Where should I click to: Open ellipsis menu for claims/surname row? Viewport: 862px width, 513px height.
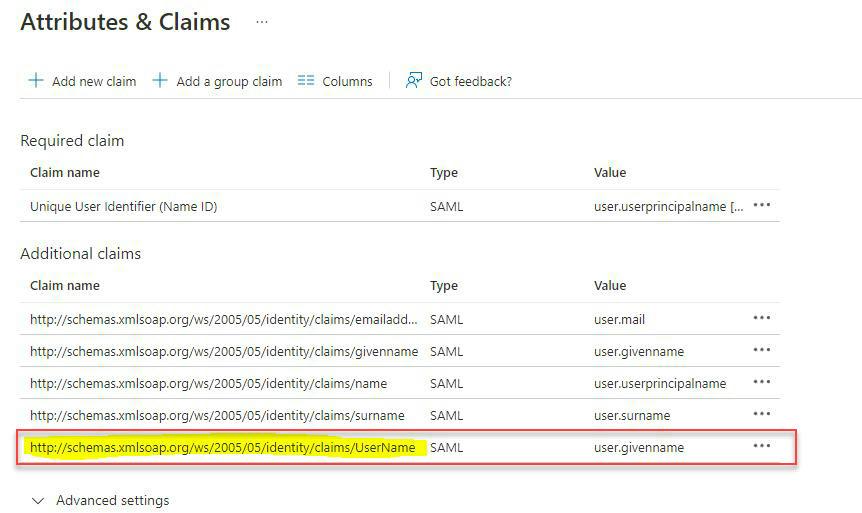click(x=761, y=413)
